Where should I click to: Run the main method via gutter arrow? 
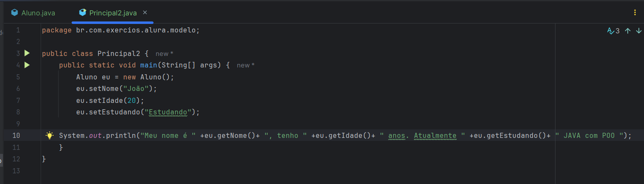pos(27,65)
